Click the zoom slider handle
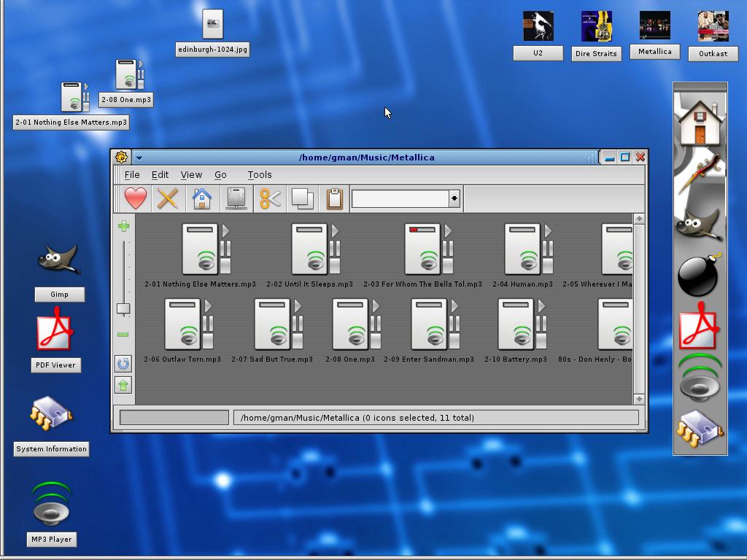Screen dimensions: 747x560 coord(123,308)
